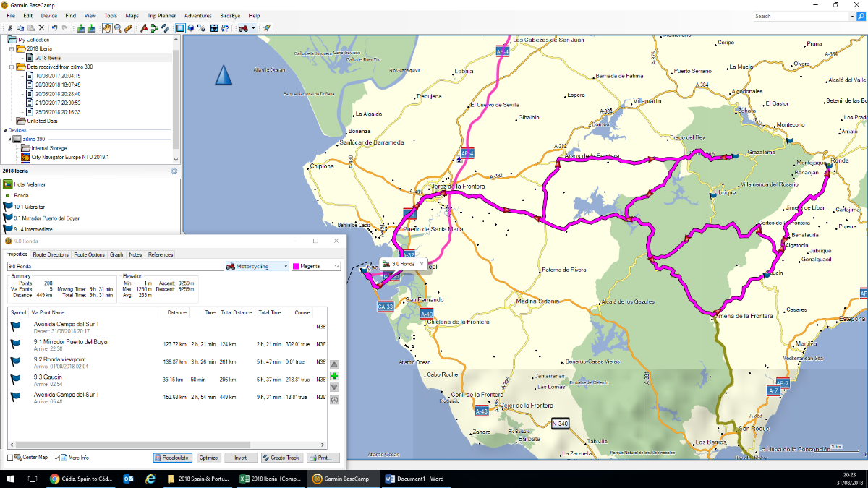868x488 pixels.
Task: Switch to the Graph tab
Action: coord(116,254)
